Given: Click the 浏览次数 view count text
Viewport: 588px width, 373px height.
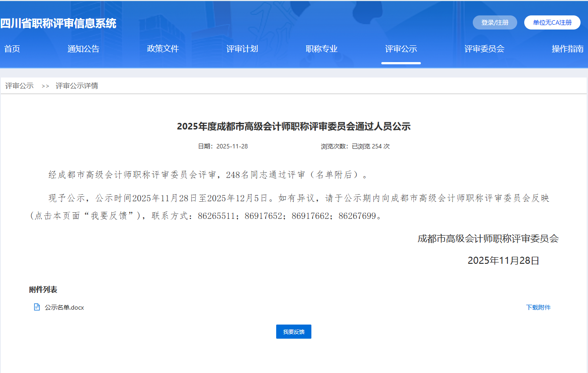Looking at the screenshot, I should [355, 146].
